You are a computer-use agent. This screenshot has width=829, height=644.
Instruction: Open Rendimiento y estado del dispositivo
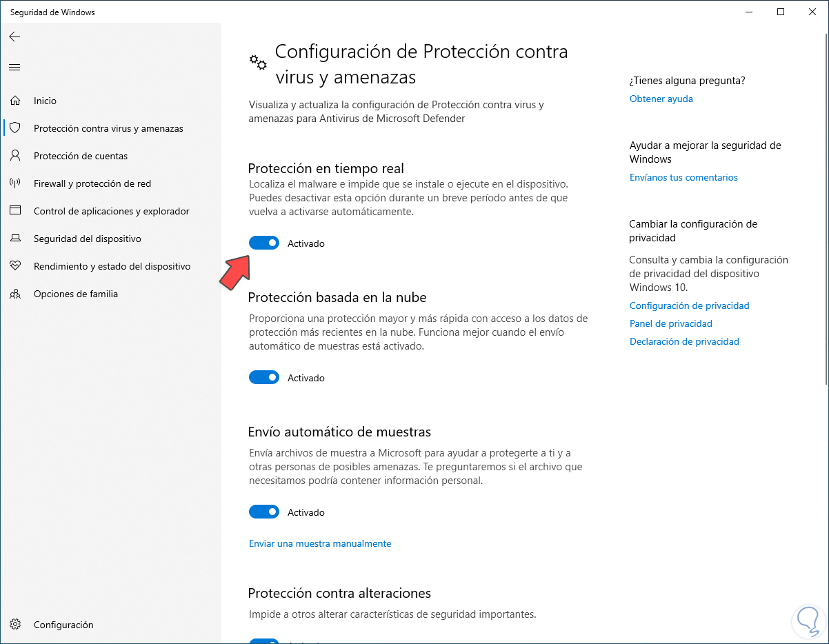pyautogui.click(x=112, y=266)
